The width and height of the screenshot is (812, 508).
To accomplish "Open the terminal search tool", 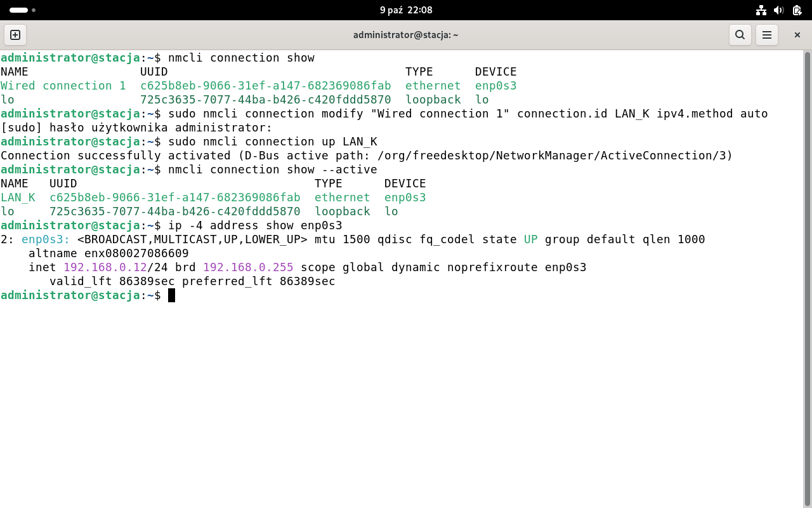I will (740, 35).
